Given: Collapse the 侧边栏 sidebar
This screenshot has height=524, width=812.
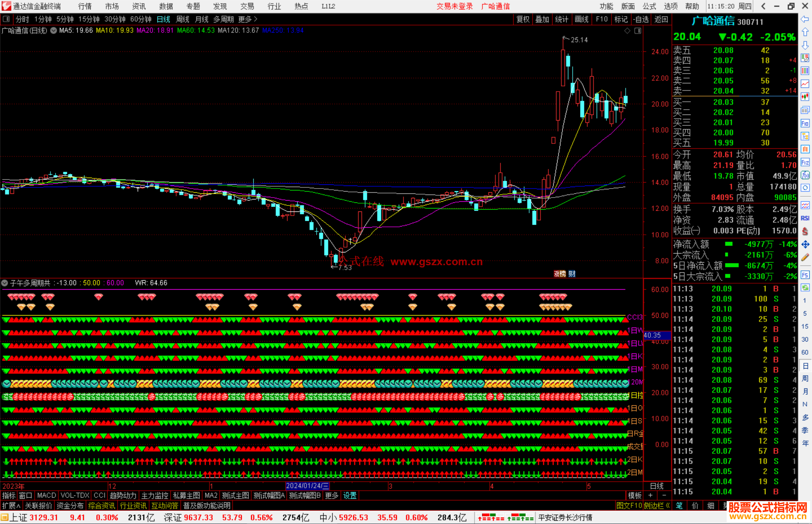Looking at the screenshot, I should 657,506.
